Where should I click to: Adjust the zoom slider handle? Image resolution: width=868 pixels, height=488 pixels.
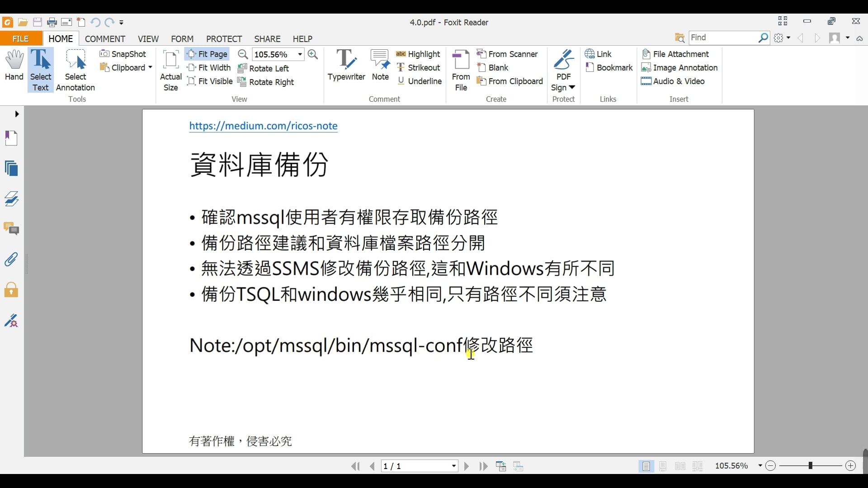pyautogui.click(x=811, y=466)
